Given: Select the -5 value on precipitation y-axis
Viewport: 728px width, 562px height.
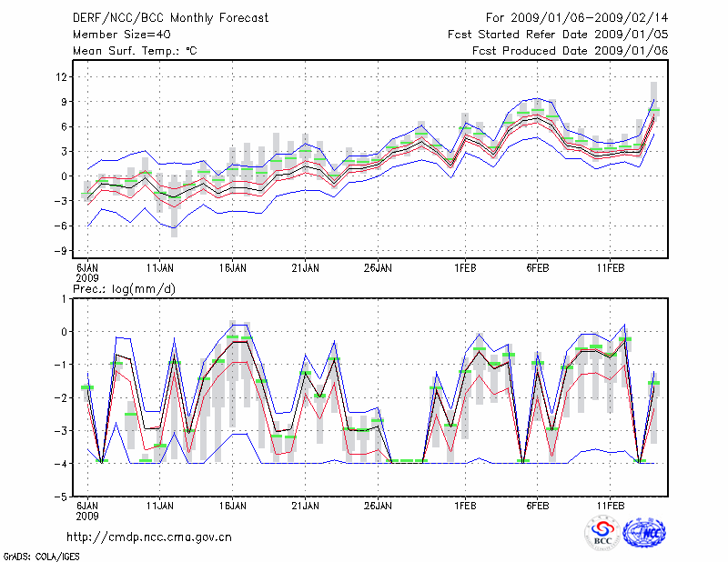Looking at the screenshot, I should pos(60,497).
